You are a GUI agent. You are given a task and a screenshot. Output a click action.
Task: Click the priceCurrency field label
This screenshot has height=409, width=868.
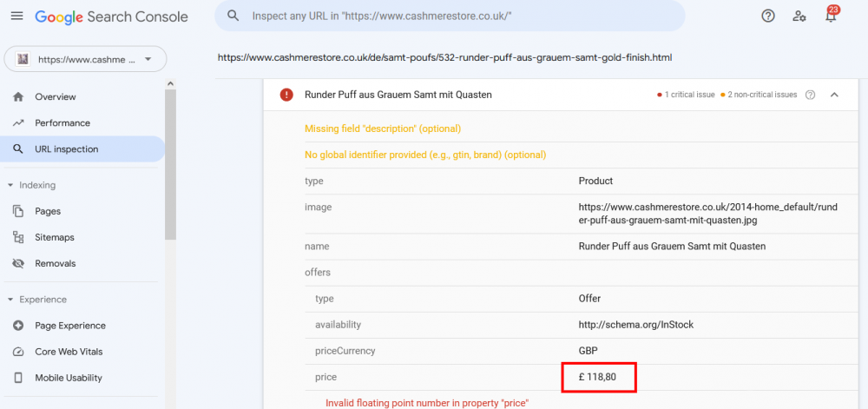pyautogui.click(x=345, y=351)
